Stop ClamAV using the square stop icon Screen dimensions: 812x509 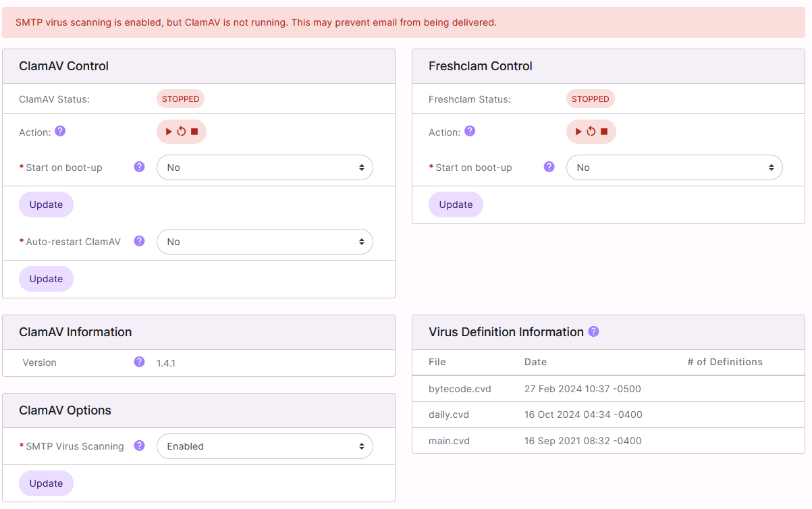coord(194,132)
